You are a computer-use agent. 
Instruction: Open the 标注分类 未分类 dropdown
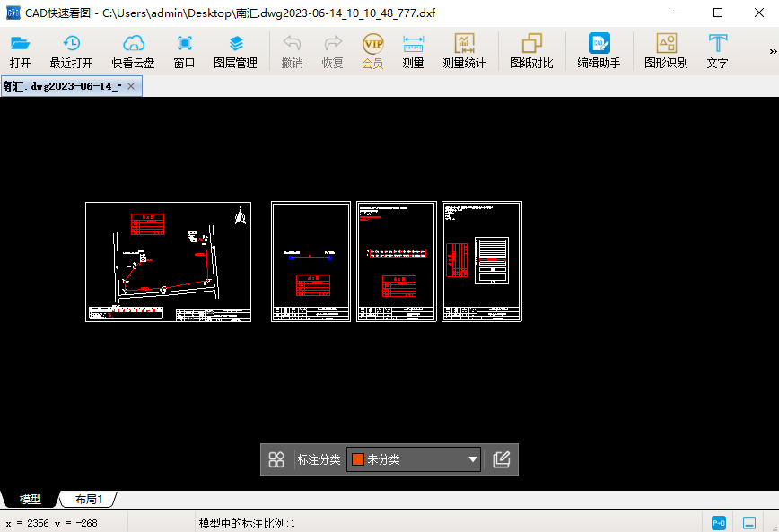pos(414,459)
